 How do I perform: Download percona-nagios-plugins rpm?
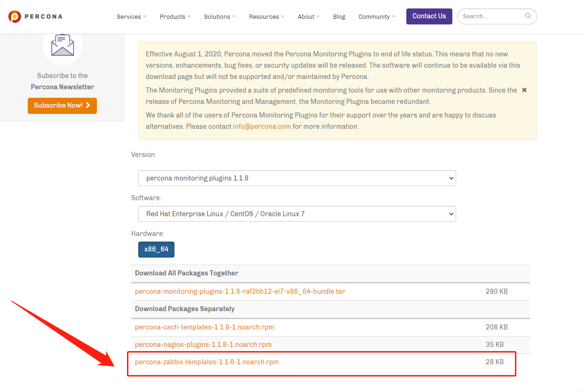(203, 345)
